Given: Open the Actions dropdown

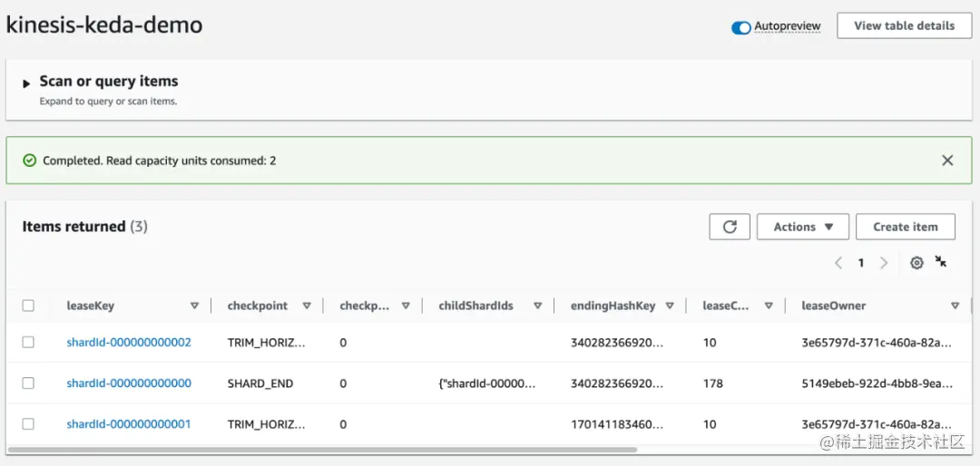Looking at the screenshot, I should click(x=802, y=227).
